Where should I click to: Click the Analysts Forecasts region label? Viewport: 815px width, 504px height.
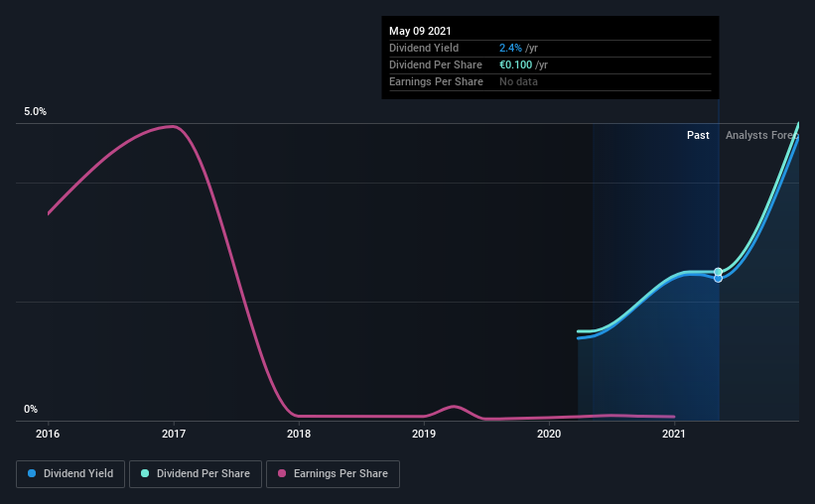coord(762,135)
